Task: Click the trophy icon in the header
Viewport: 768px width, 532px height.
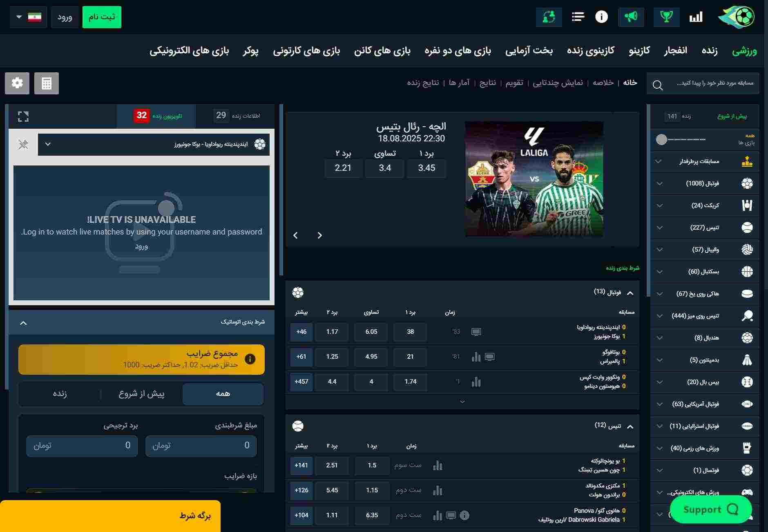Action: click(666, 17)
